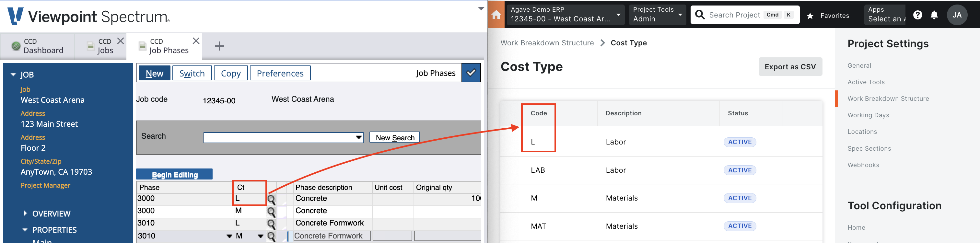Click the CCD Job Phases tab document icon
The width and height of the screenshot is (980, 243).
point(142,46)
